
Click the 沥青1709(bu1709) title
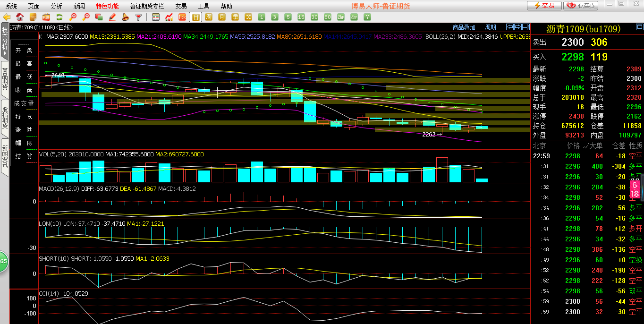(x=583, y=29)
